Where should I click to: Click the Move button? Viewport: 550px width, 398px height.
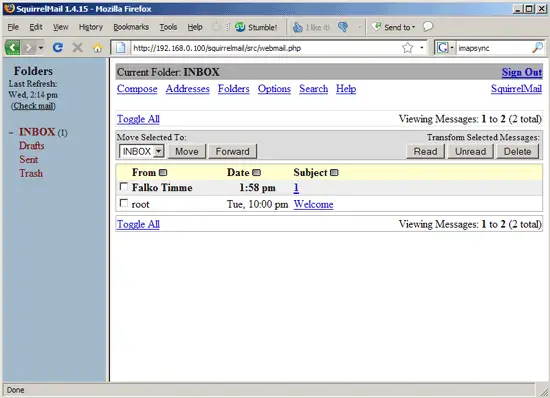187,151
